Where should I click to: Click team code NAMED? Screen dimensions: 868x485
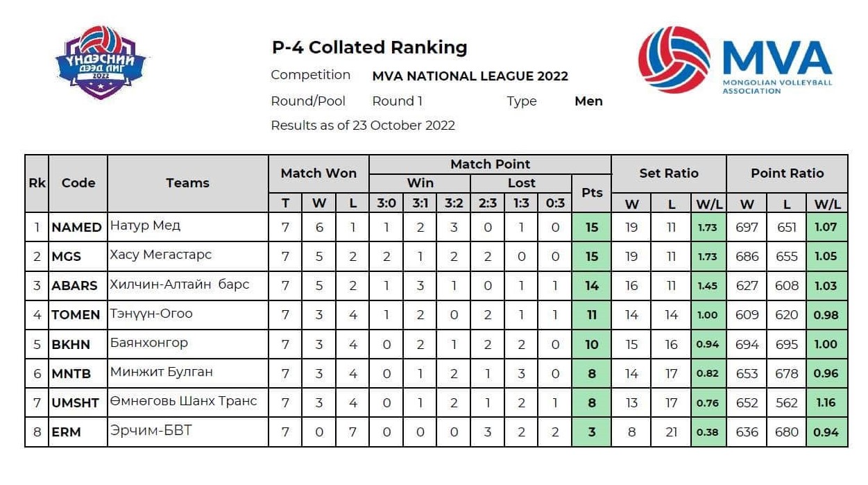click(x=76, y=227)
